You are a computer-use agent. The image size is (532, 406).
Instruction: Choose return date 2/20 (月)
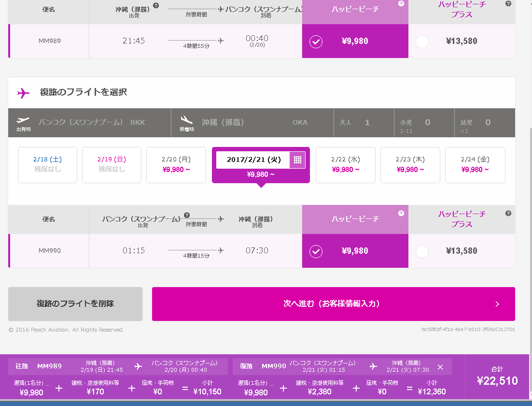[176, 165]
